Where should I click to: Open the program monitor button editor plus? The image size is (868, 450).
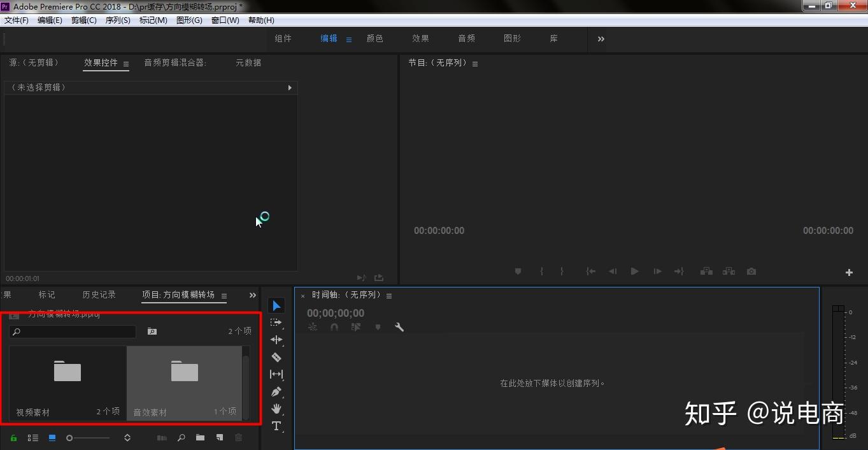coord(849,272)
